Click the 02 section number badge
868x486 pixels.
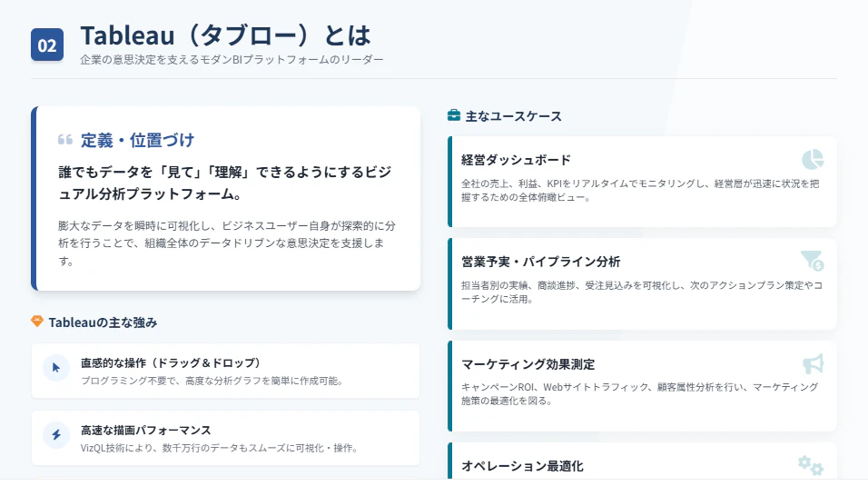47,45
